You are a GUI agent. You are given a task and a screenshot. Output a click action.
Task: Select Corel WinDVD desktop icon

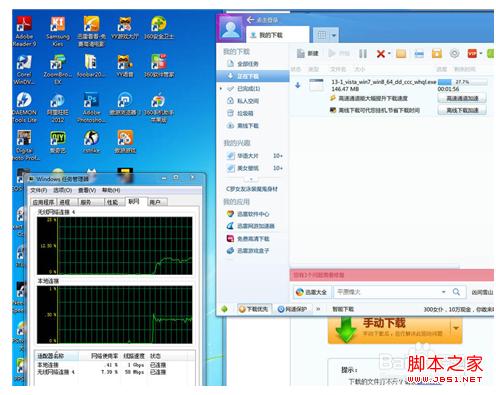click(x=24, y=69)
